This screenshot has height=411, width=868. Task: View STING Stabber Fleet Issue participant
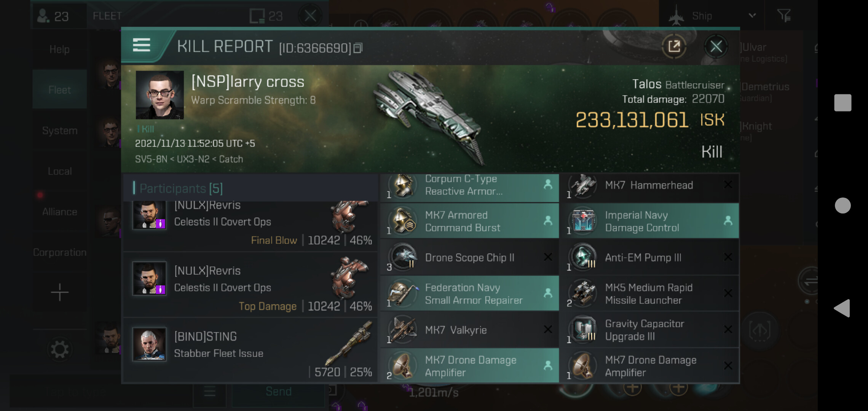click(x=251, y=350)
